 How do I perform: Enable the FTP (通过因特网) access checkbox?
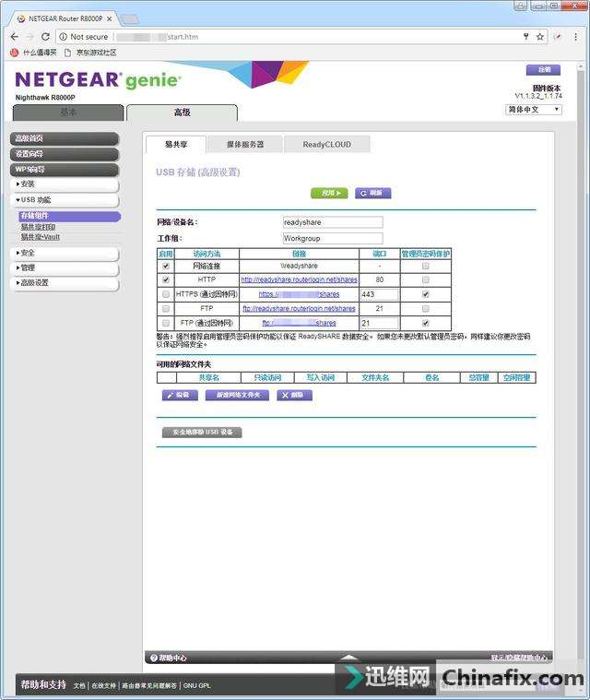[x=166, y=323]
